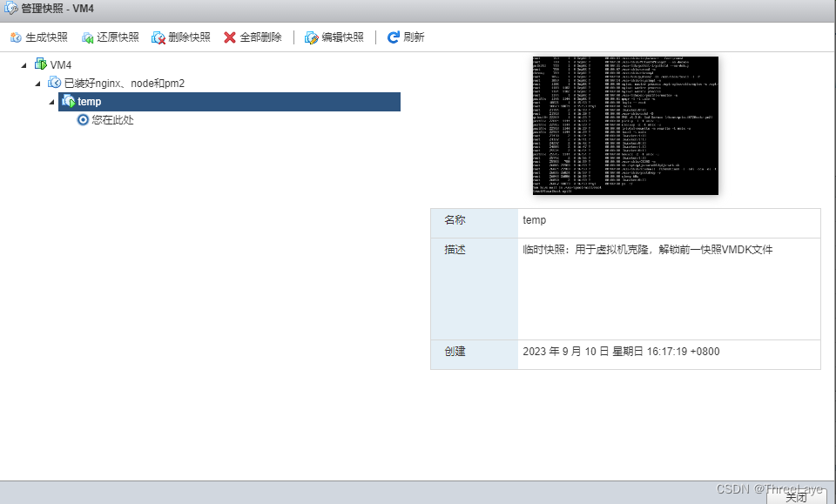This screenshot has width=836, height=504.
Task: Click the 描述 field label
Action: coord(455,249)
